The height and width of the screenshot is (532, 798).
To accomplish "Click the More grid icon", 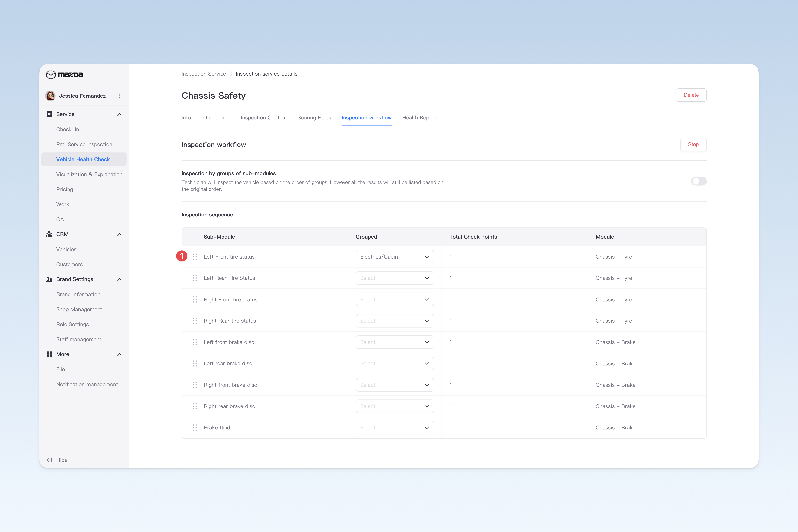I will click(x=49, y=354).
